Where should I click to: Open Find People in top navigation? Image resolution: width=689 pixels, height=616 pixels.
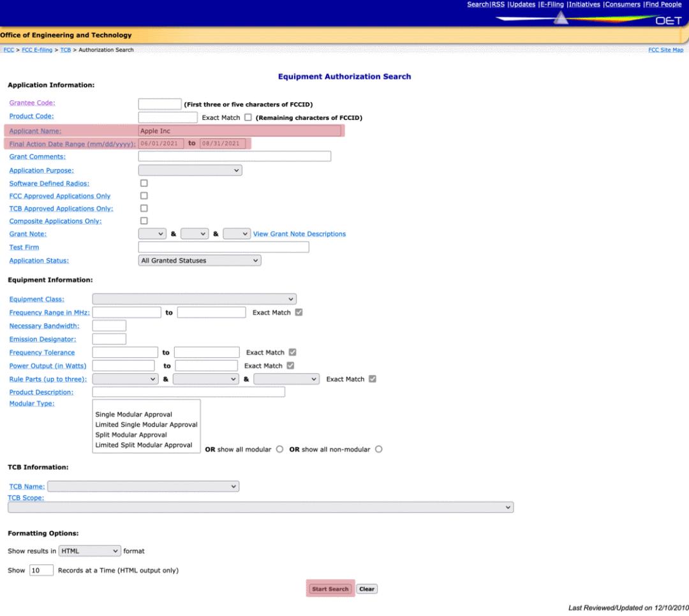[663, 4]
